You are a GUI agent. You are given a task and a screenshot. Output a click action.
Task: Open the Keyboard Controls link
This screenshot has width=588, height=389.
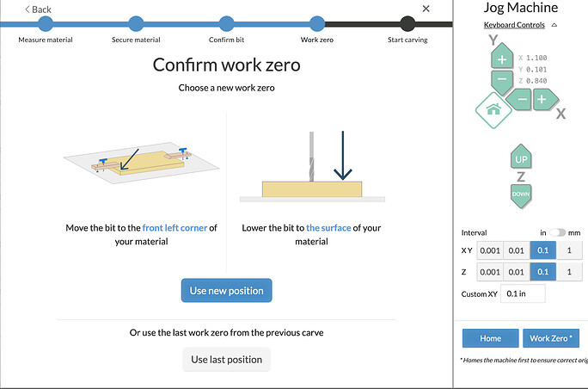[514, 25]
